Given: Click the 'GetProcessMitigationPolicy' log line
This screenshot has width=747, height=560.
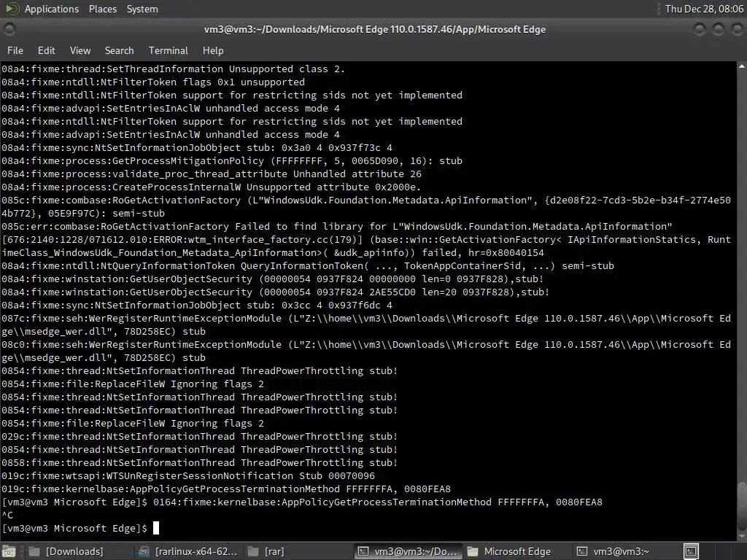Looking at the screenshot, I should click(232, 161).
